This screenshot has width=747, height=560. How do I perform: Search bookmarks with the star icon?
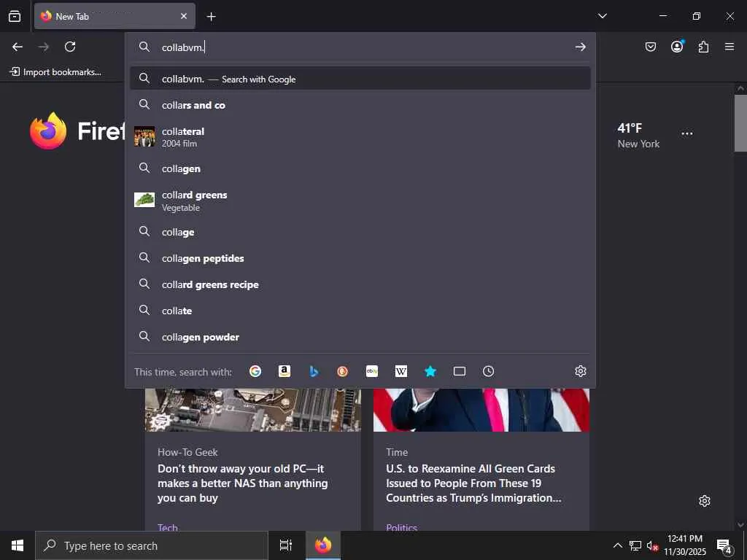point(430,371)
